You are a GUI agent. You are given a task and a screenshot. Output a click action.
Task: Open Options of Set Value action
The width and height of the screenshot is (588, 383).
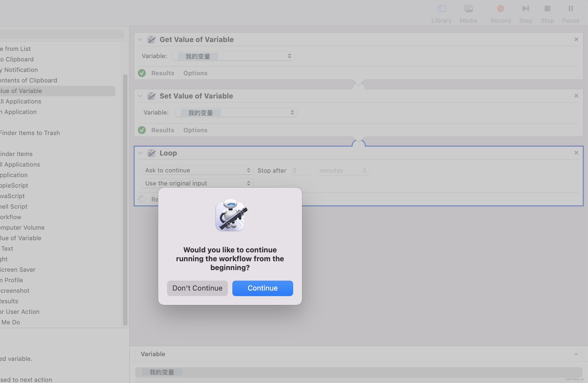tap(195, 130)
